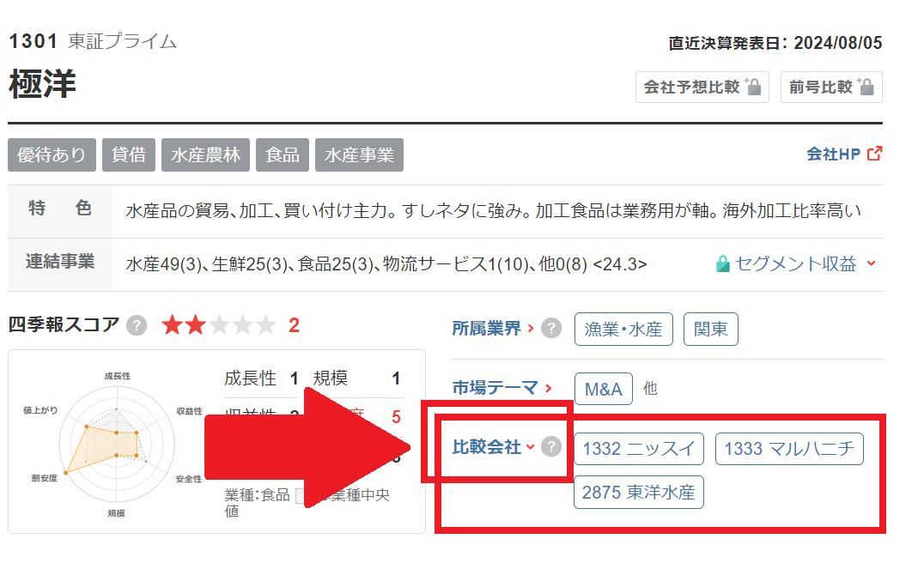Select the 水産事業 tag
Screen dimensions: 924x569
pos(359,155)
